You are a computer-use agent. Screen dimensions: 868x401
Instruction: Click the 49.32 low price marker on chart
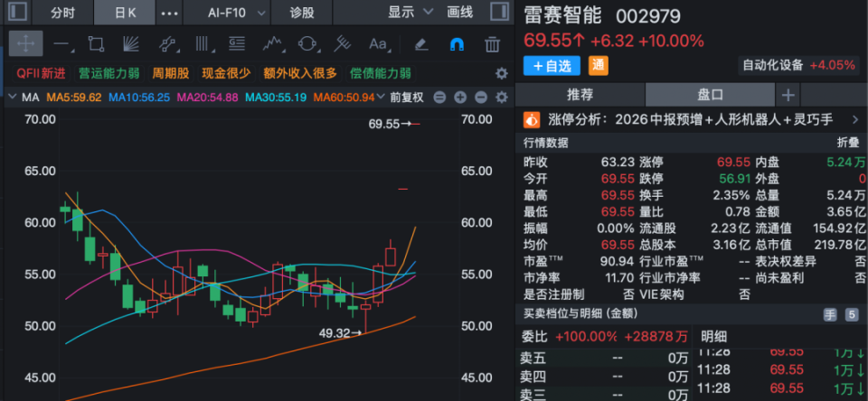[x=341, y=333]
